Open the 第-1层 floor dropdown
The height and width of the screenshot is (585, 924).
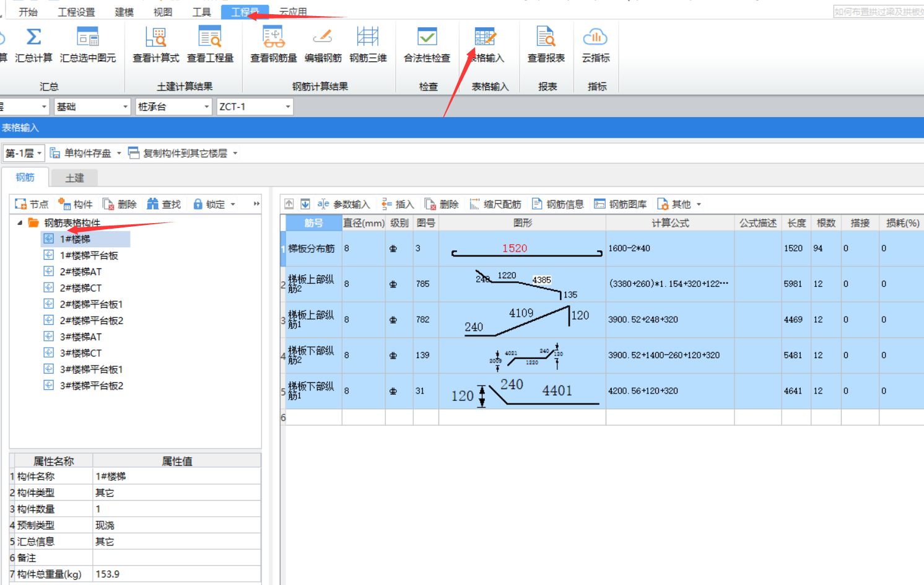point(24,153)
